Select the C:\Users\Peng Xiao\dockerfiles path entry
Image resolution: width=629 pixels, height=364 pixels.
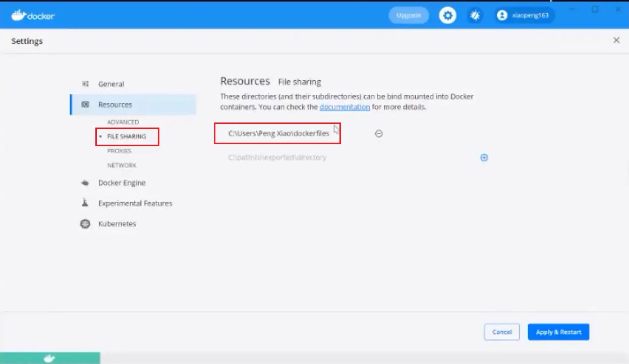[x=278, y=133]
